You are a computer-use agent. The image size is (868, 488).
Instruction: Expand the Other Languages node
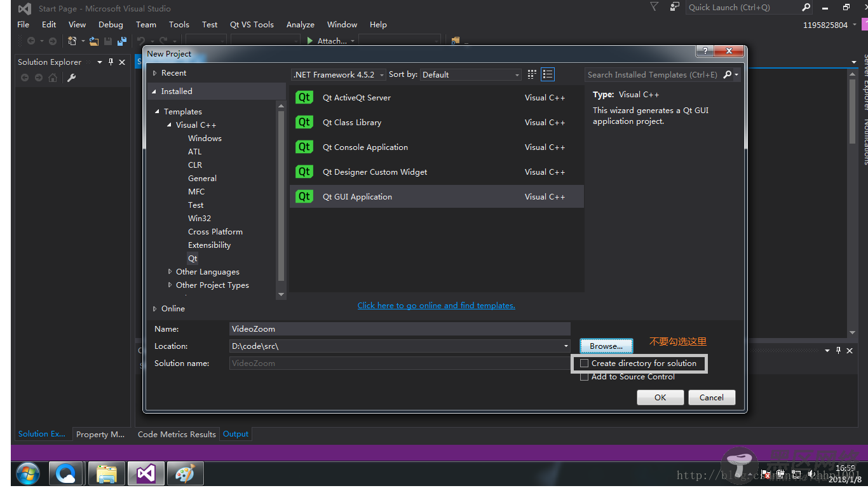coord(170,272)
